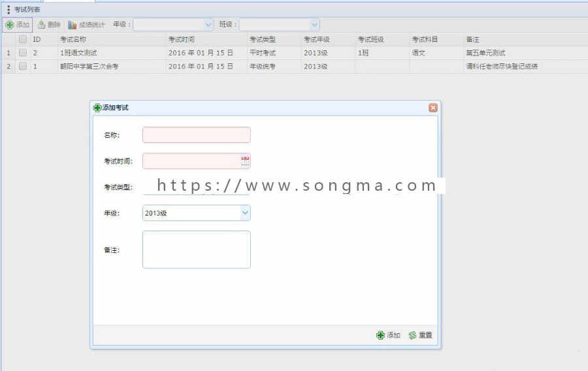
Task: Toggle the select-all checkbox in table header
Action: click(23, 39)
